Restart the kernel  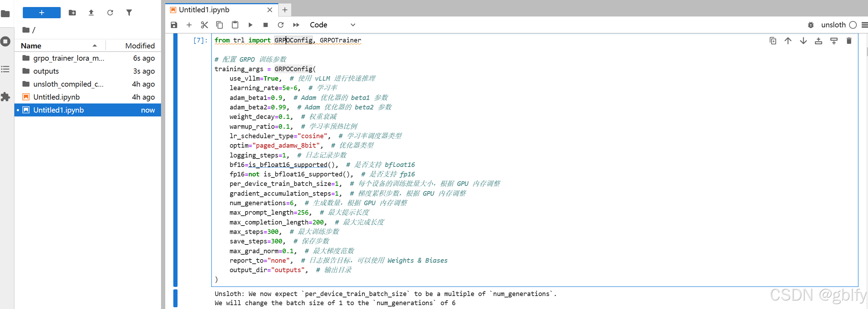(x=281, y=25)
